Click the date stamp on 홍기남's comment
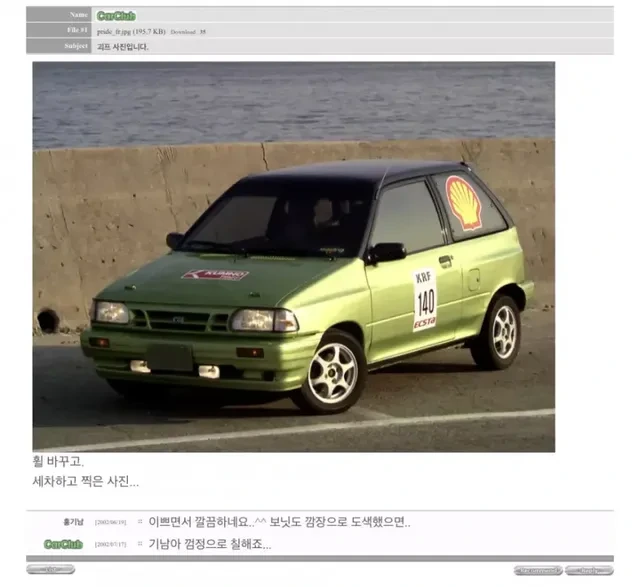 click(111, 522)
